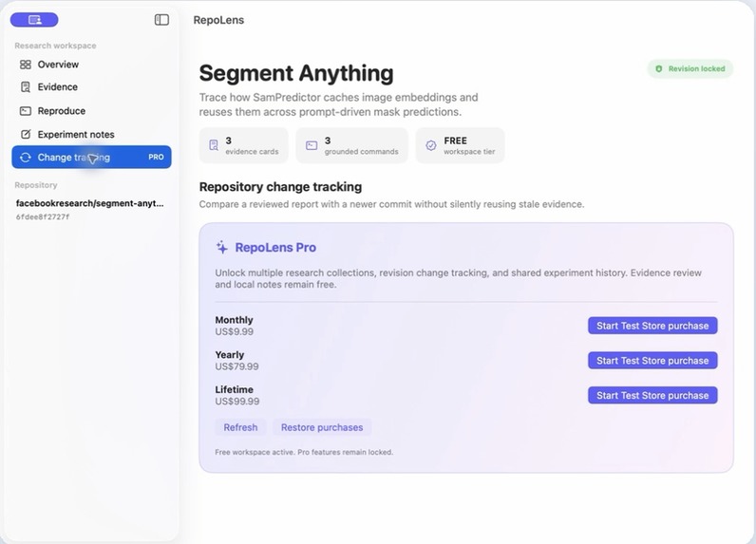
Task: Click the commit hash 6fdee8f2727f
Action: tap(43, 216)
